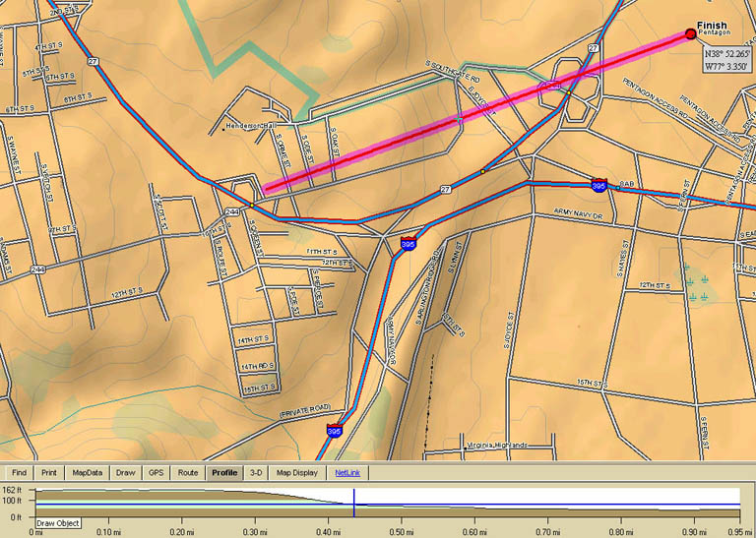The image size is (756, 538).
Task: Click the I-395 shield beside S Lynn St
Action: 408,244
